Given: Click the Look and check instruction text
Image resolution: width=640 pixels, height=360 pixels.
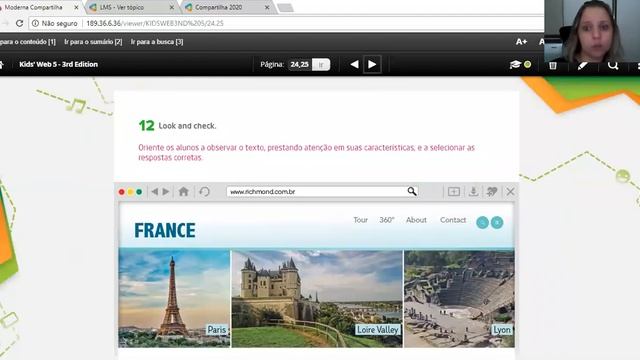Looking at the screenshot, I should click(187, 126).
